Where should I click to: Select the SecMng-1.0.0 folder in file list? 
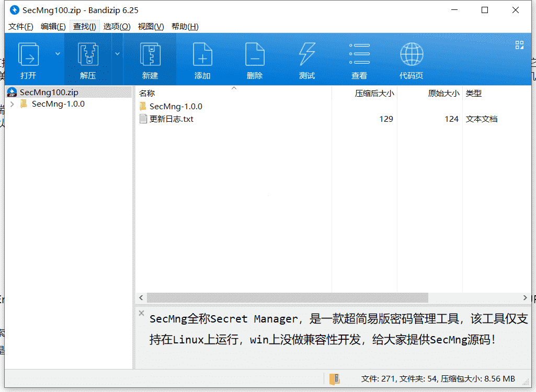[x=176, y=106]
